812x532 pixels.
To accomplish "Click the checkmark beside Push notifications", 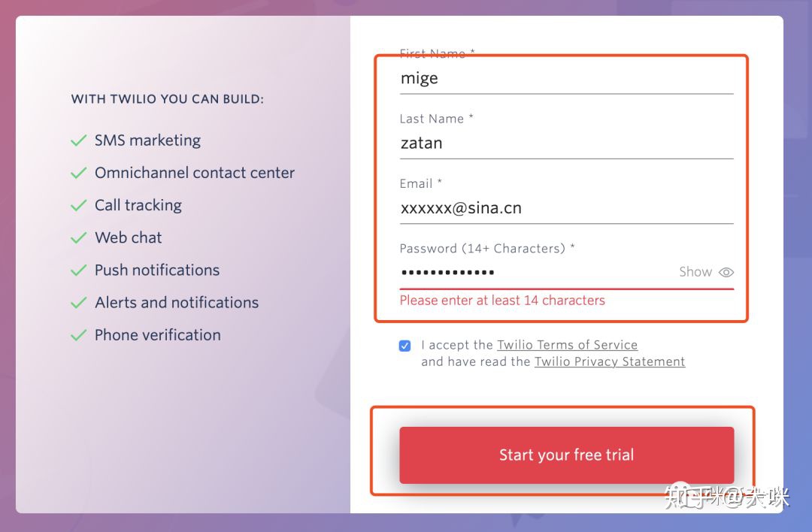I will (78, 270).
